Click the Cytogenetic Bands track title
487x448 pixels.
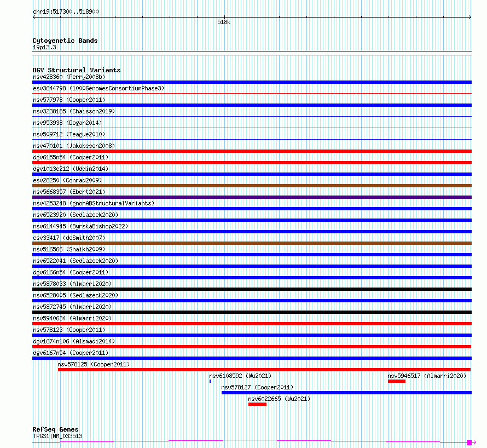(x=65, y=41)
